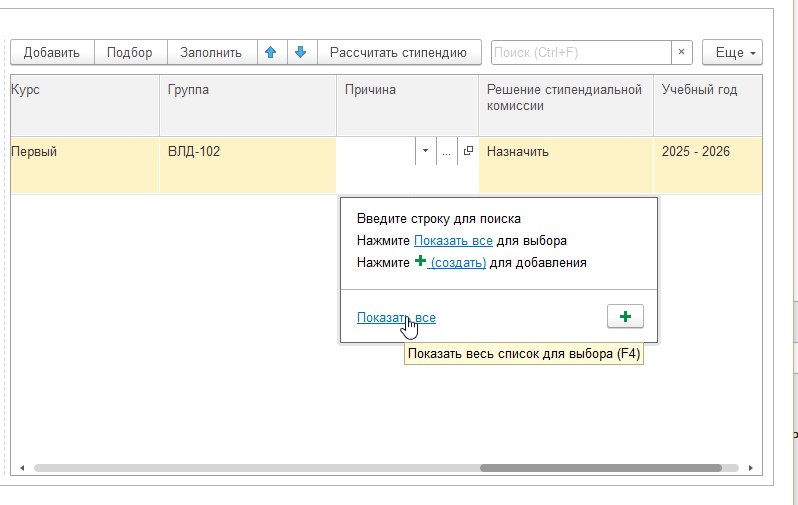This screenshot has width=798, height=505.
Task: Move row up with blue arrow
Action: click(271, 52)
